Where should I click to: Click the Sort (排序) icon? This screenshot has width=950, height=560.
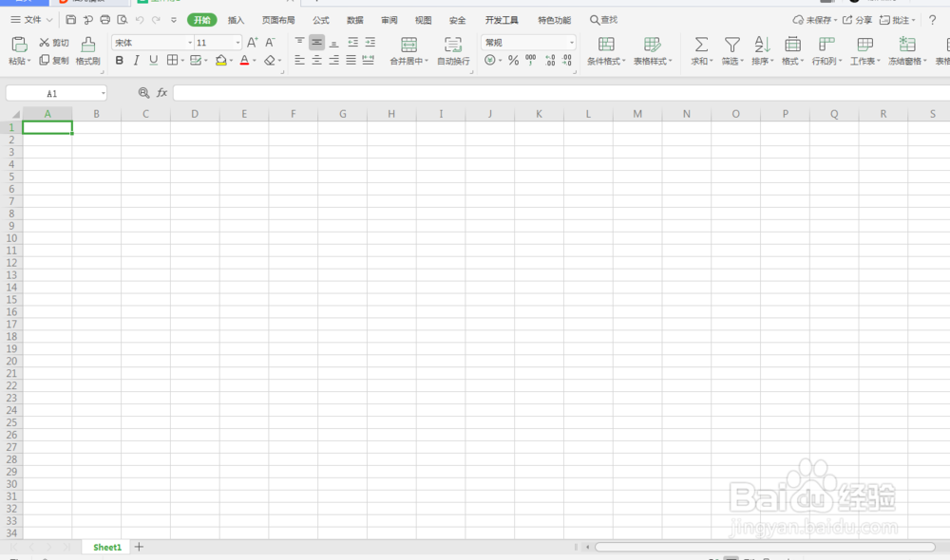point(762,45)
